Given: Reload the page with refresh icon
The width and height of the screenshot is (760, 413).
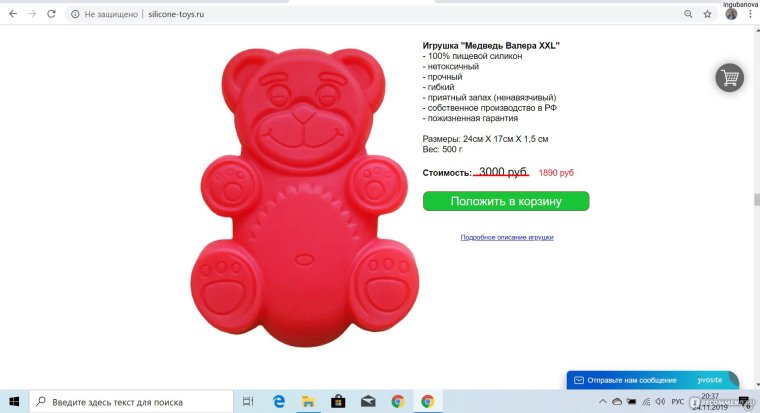Looking at the screenshot, I should pyautogui.click(x=51, y=14).
